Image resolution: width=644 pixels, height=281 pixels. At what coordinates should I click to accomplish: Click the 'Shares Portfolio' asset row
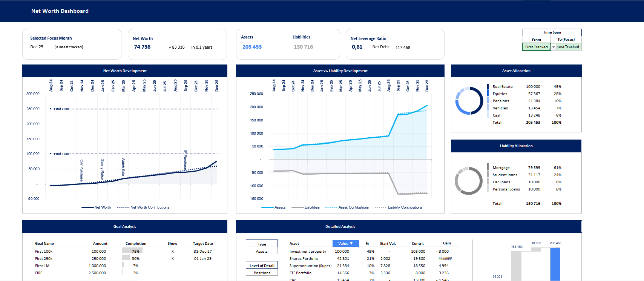point(304,258)
